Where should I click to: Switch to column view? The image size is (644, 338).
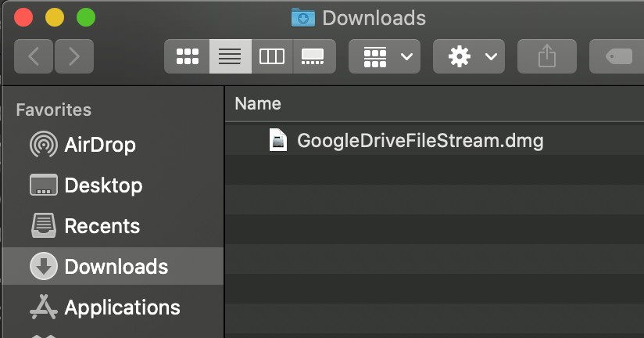[272, 56]
